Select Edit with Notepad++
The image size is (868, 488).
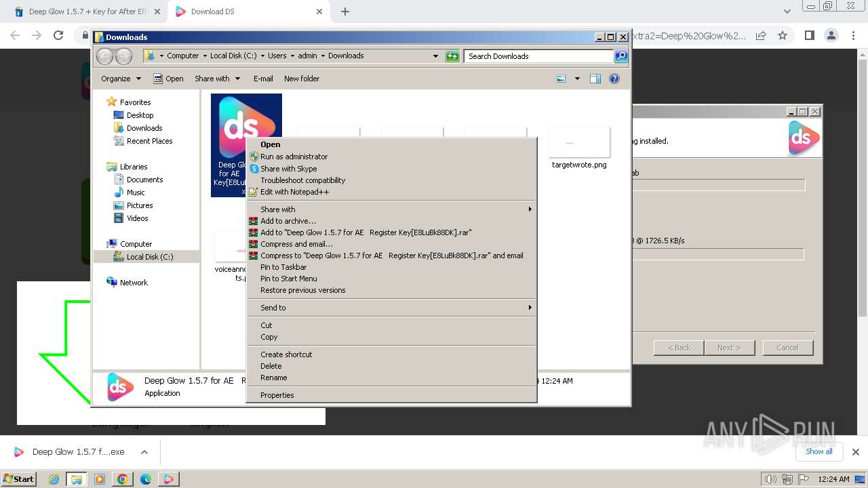(x=294, y=192)
